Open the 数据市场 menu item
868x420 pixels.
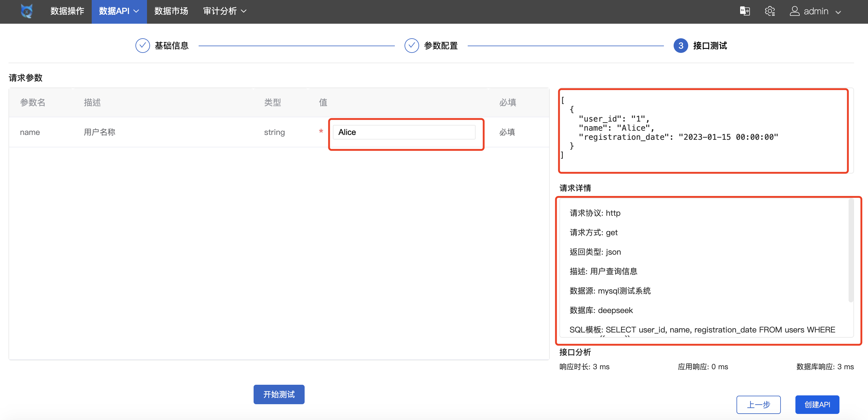tap(171, 11)
